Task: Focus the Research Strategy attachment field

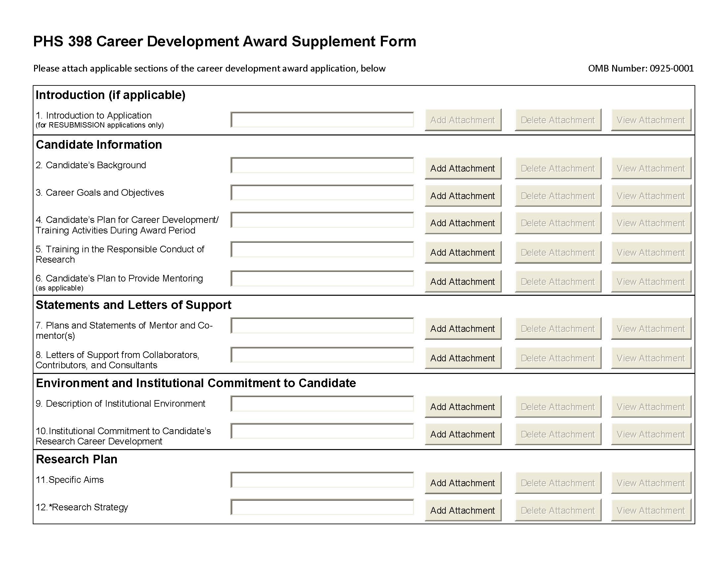Action: (322, 507)
